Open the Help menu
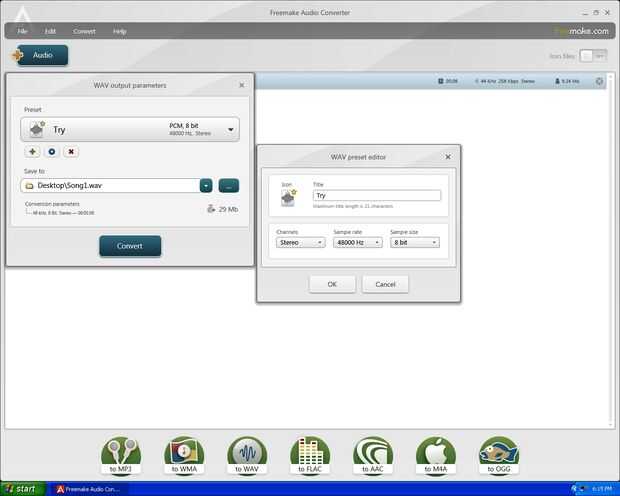 119,31
